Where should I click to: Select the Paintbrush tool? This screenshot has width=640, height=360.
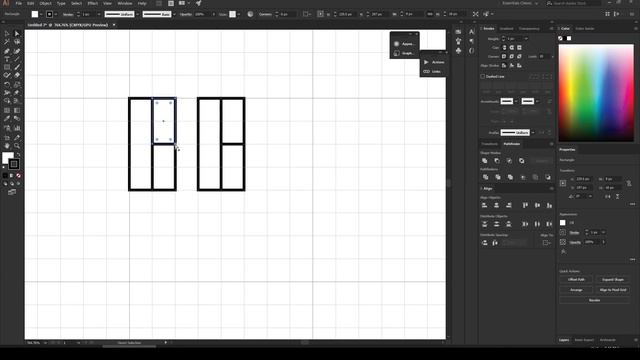(x=17, y=67)
